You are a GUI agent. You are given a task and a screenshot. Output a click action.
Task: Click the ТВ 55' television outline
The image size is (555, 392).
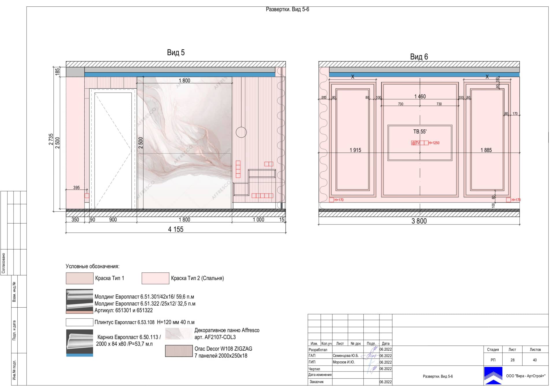[x=420, y=143]
